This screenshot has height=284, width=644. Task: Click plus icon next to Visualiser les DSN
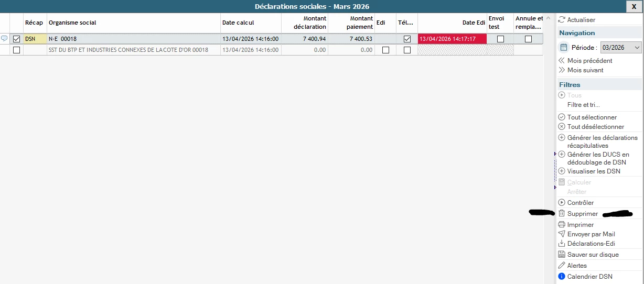tap(562, 171)
